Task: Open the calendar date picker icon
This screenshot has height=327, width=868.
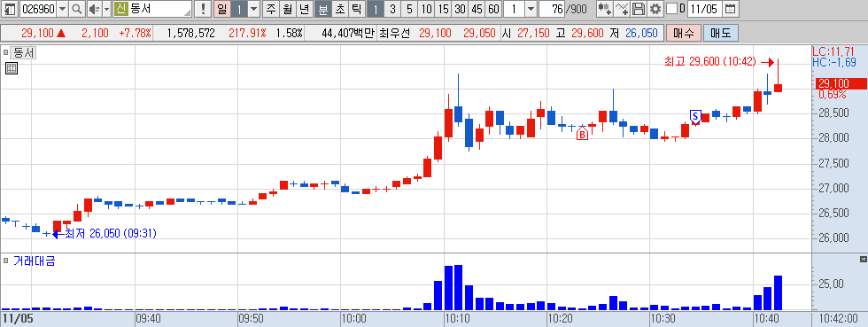Action: (731, 9)
